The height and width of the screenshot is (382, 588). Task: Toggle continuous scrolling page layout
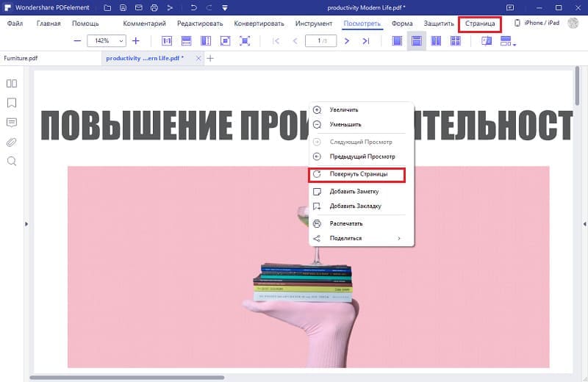pos(417,41)
